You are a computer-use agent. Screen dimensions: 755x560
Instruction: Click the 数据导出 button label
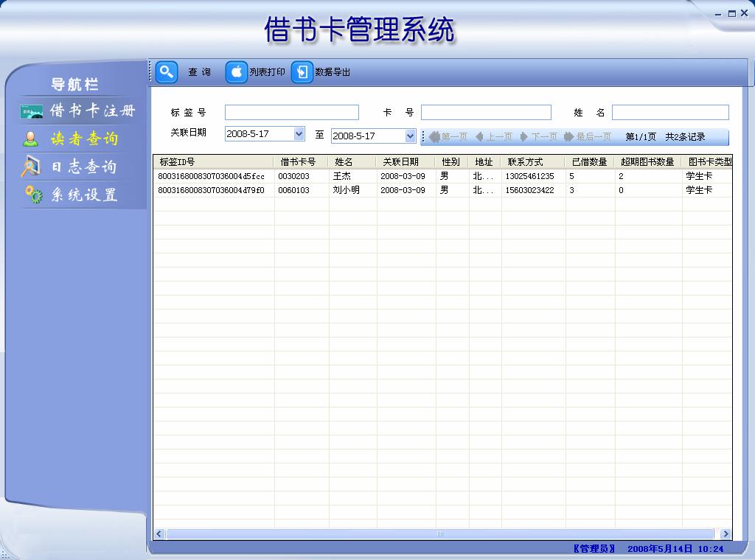coord(333,72)
